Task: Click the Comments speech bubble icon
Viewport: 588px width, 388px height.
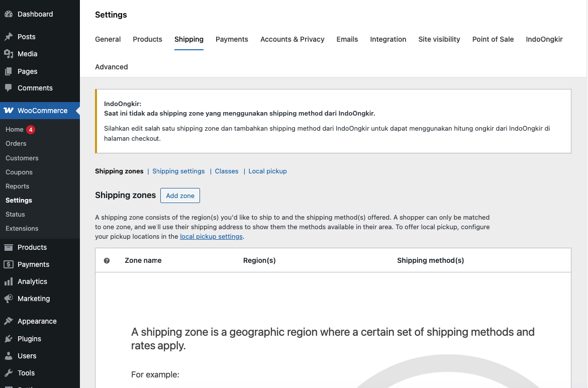Action: [9, 88]
